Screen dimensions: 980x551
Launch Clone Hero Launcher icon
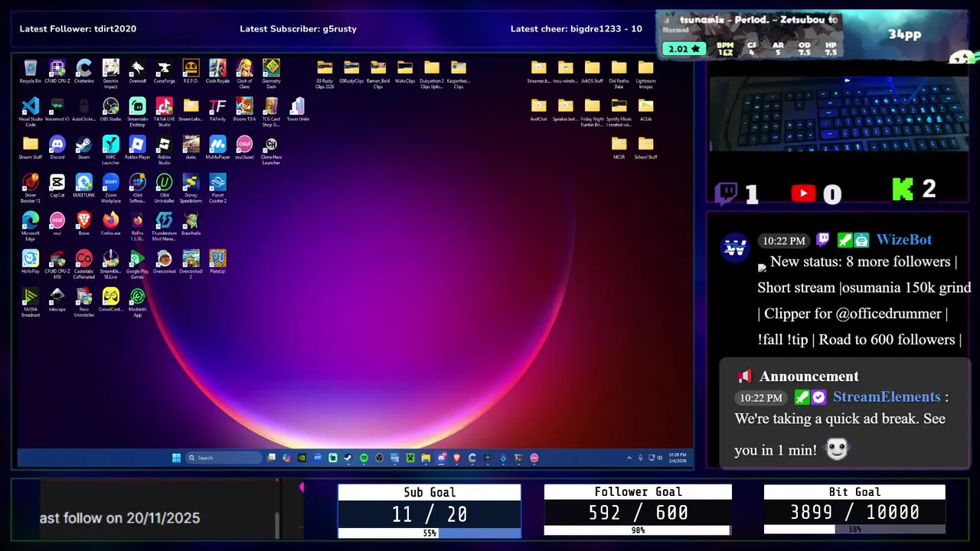point(271,149)
